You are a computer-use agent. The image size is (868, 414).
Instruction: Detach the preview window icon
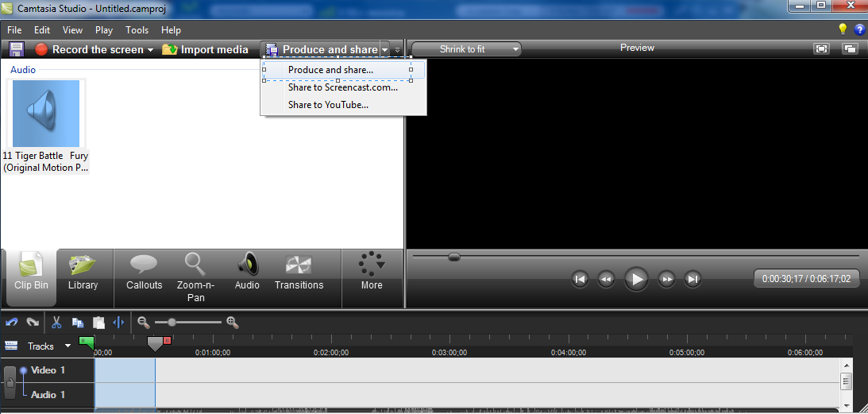click(849, 48)
